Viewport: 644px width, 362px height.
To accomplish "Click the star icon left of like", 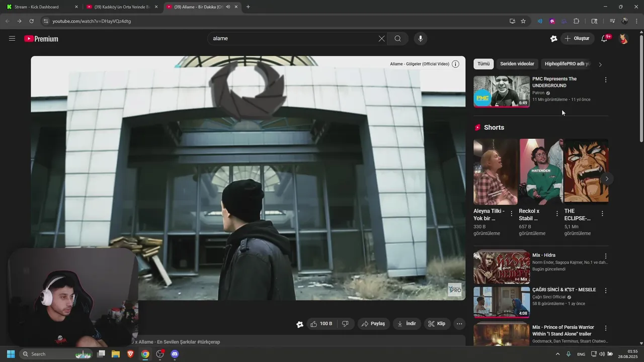I will point(300,324).
